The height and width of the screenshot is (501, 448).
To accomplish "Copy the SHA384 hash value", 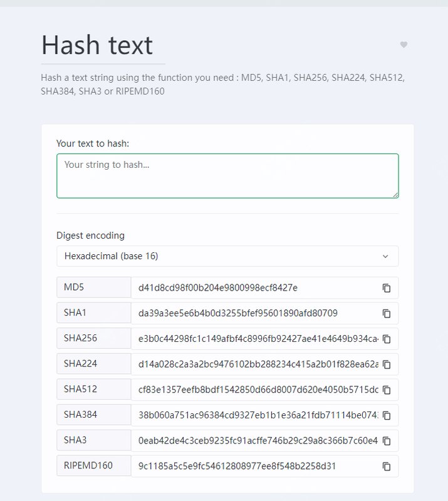I will pyautogui.click(x=387, y=415).
